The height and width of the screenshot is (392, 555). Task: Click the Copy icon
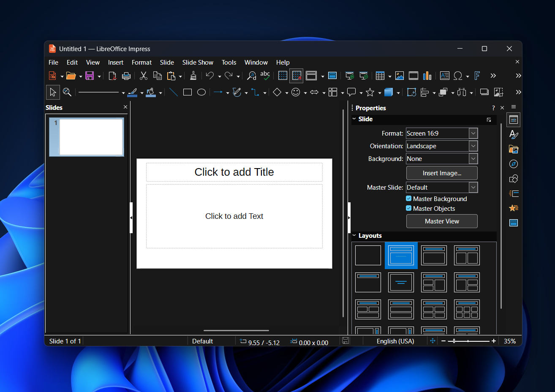tap(158, 76)
